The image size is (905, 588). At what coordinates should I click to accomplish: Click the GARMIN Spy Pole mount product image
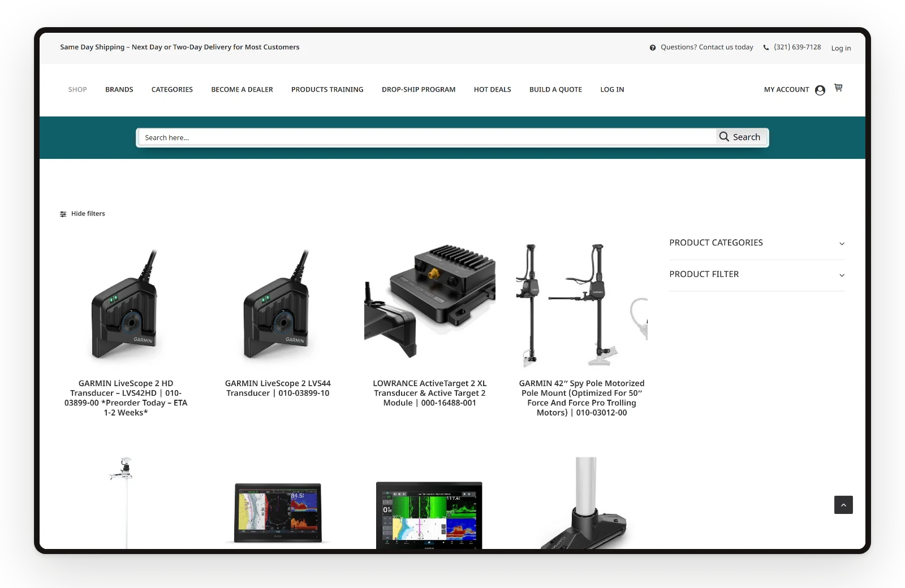[x=582, y=305]
